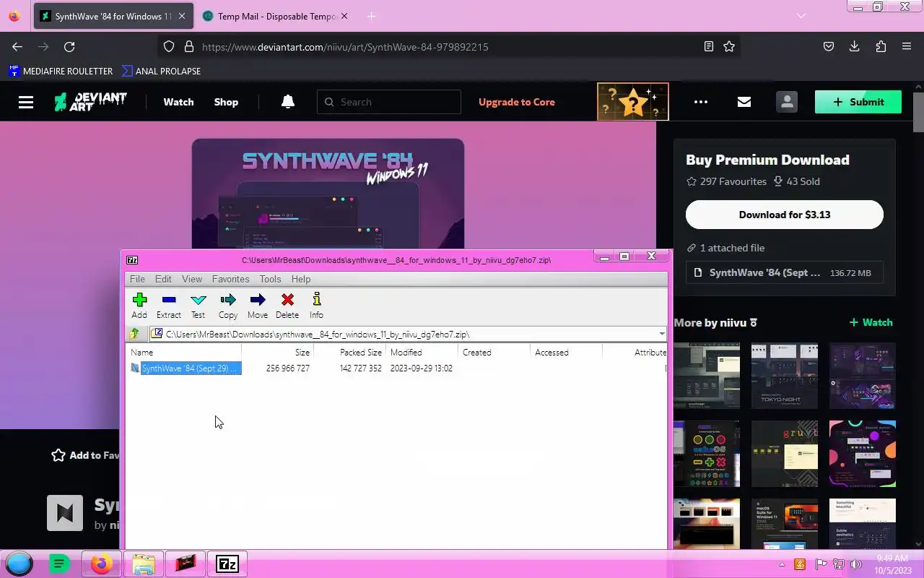This screenshot has width=924, height=578.
Task: Open the user profile avatar menu
Action: click(x=787, y=102)
